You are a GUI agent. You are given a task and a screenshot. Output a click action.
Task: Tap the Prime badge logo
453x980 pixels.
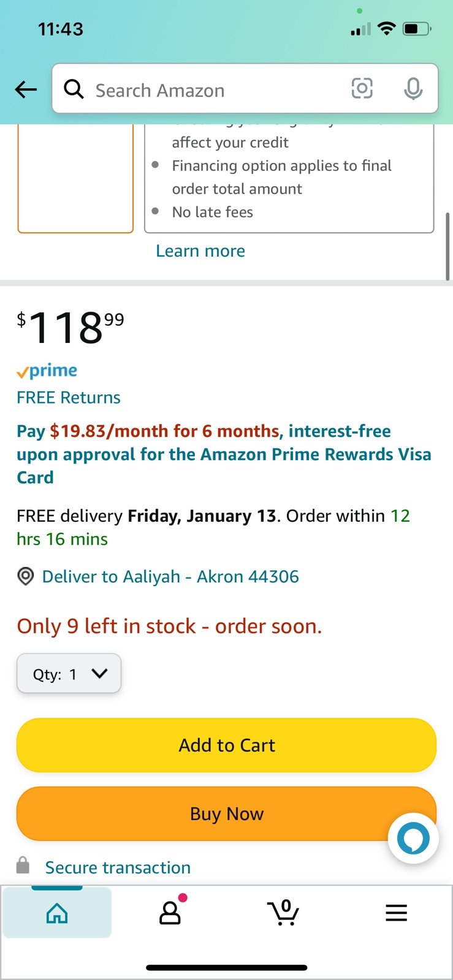47,371
